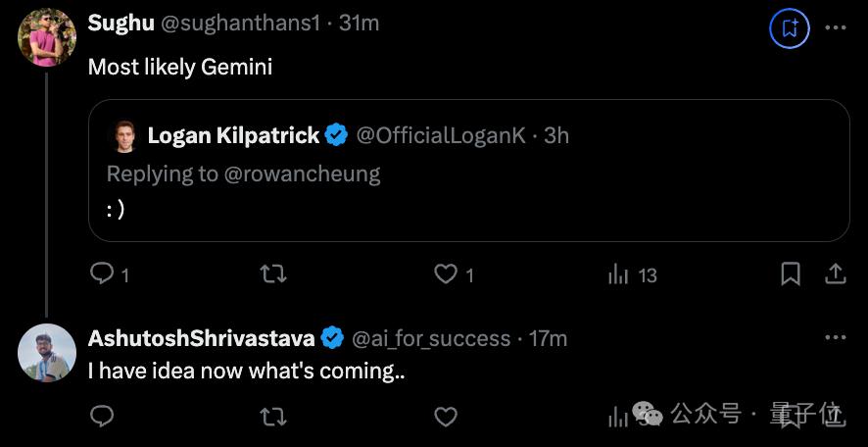Image resolution: width=868 pixels, height=447 pixels.
Task: Open the quoted tweet's 3h timestamp
Action: point(556,136)
